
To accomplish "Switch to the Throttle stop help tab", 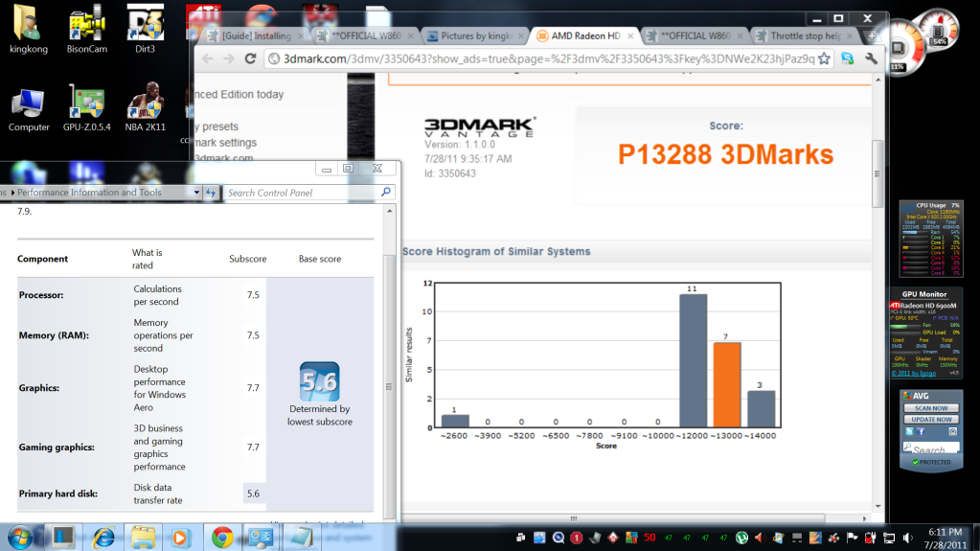I will (x=806, y=36).
